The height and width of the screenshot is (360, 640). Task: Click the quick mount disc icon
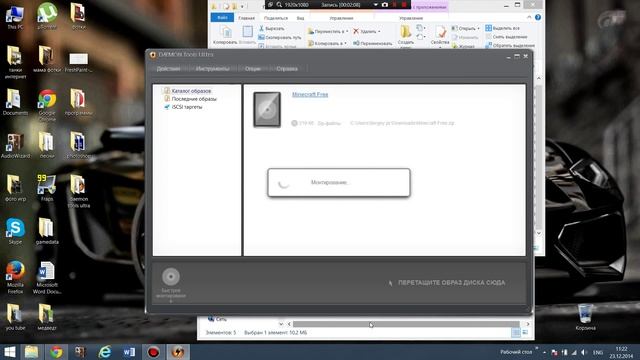[171, 276]
